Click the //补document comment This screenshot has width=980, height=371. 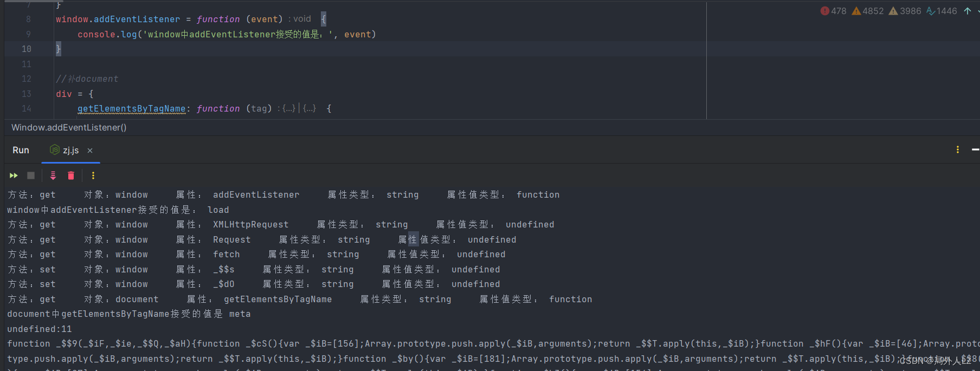coord(87,79)
